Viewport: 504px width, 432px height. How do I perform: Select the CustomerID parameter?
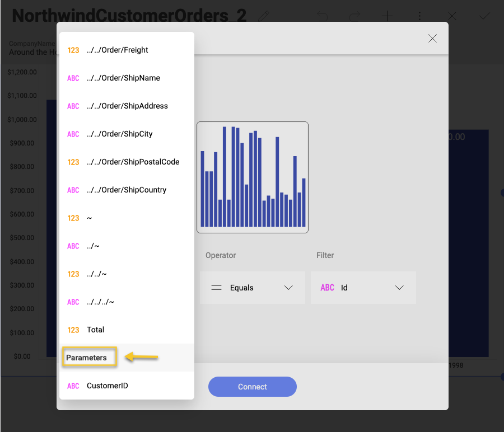[107, 386]
